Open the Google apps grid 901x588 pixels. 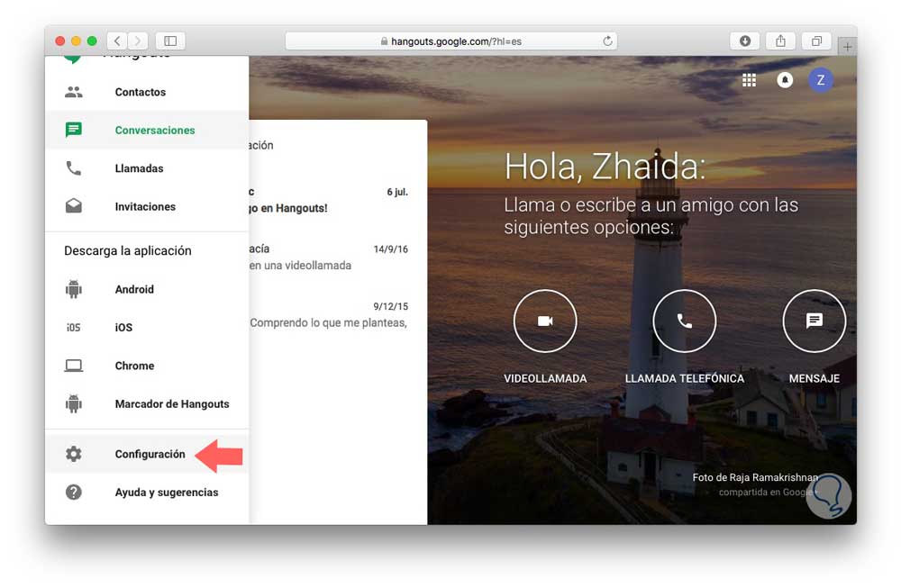(x=749, y=80)
